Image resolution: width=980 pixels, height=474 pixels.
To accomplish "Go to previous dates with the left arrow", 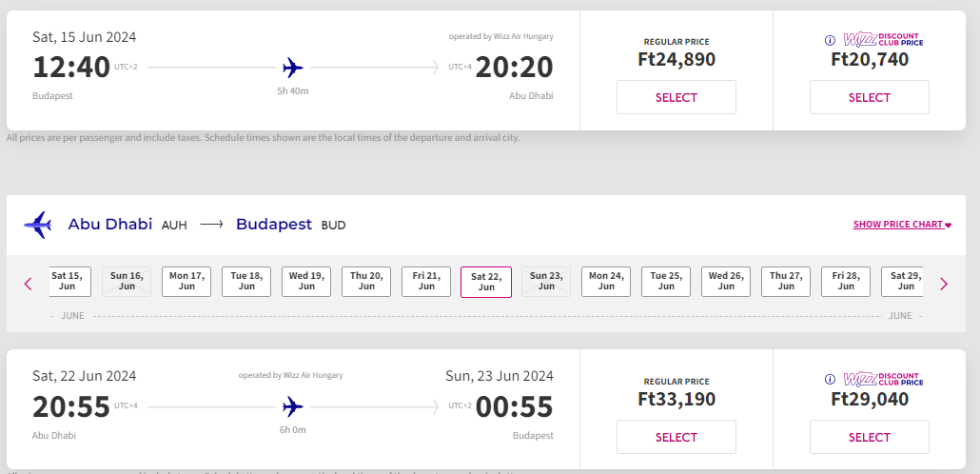I will click(29, 283).
